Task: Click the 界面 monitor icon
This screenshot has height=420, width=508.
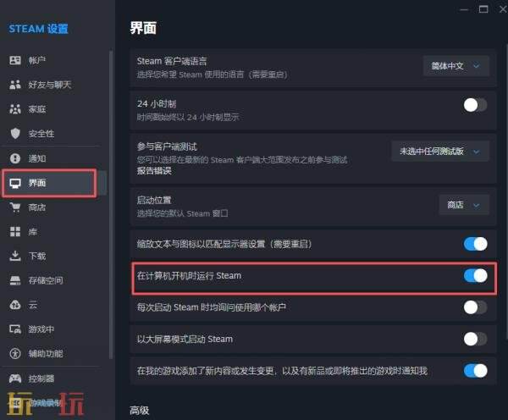Action: point(15,183)
